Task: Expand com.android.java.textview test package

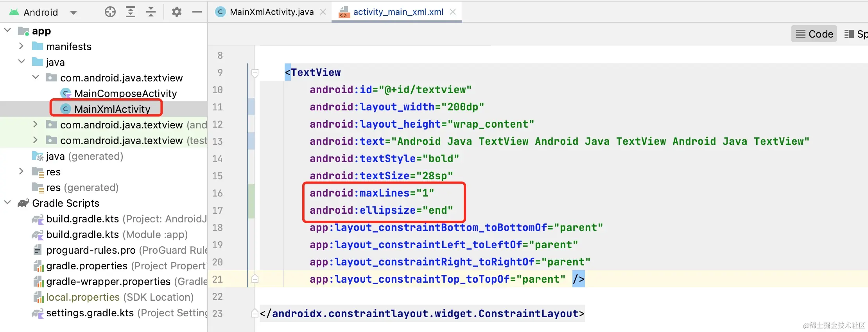Action: pyautogui.click(x=36, y=140)
